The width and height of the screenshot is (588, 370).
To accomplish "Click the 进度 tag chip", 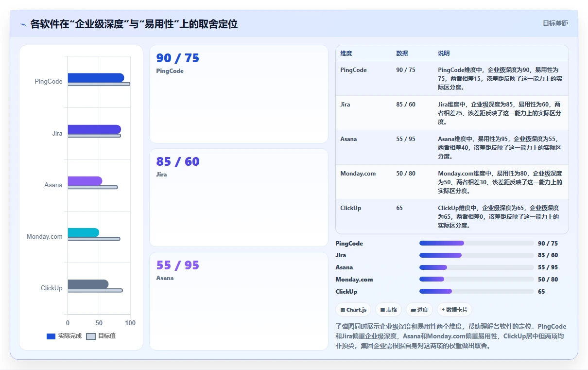I will [x=419, y=310].
